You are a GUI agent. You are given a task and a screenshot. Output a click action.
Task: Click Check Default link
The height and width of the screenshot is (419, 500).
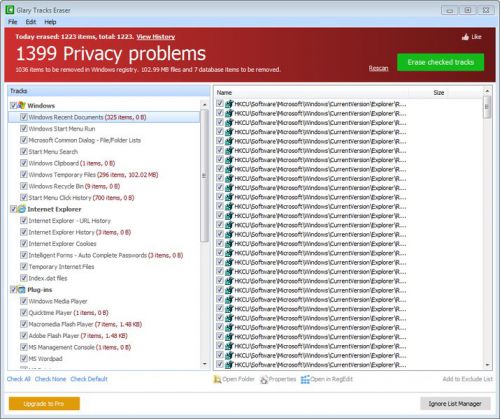pos(89,379)
